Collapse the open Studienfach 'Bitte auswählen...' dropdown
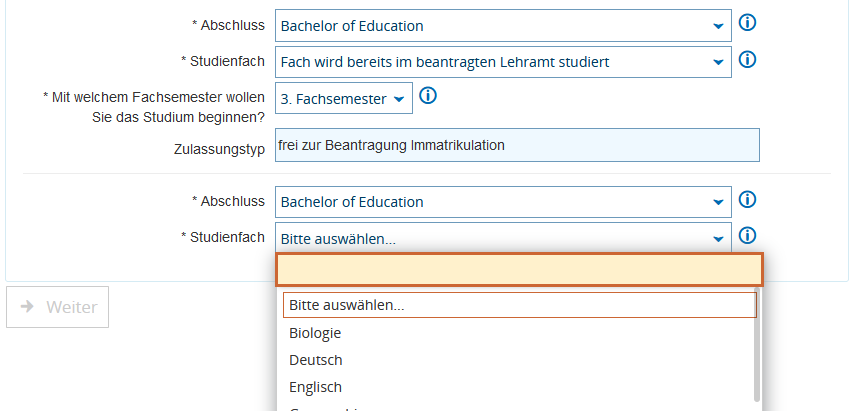 coord(502,239)
